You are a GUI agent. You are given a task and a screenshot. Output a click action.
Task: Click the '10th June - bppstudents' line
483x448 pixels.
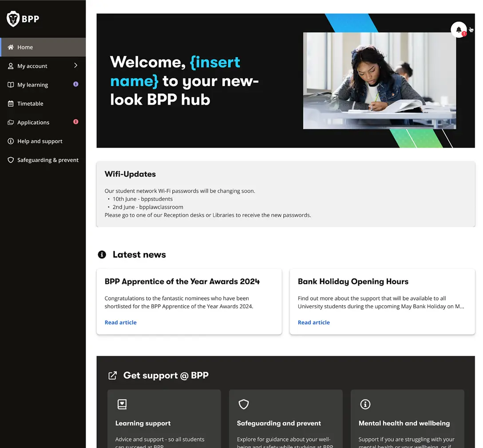pyautogui.click(x=143, y=199)
